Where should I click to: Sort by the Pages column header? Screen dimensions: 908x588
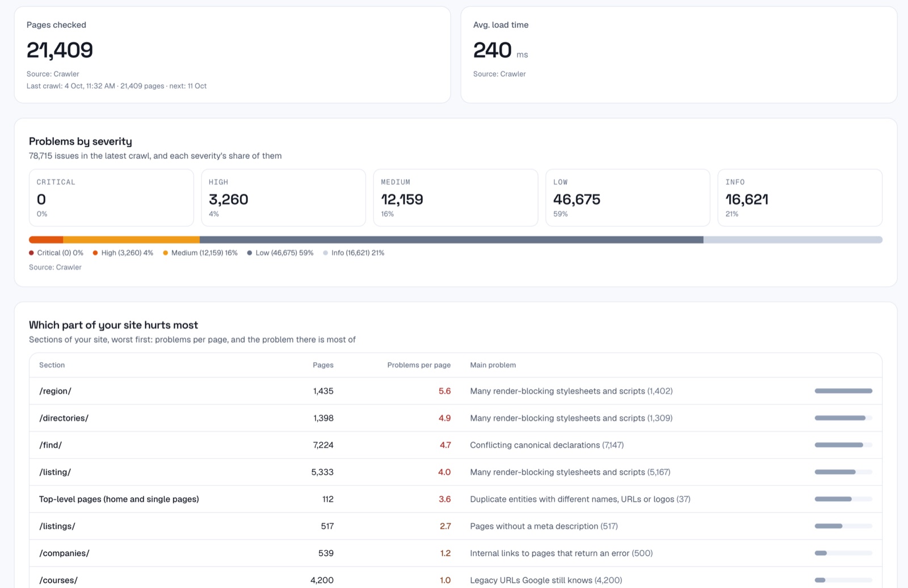point(323,365)
